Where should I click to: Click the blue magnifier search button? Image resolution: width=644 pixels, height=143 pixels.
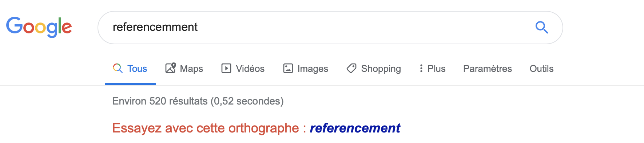click(541, 27)
